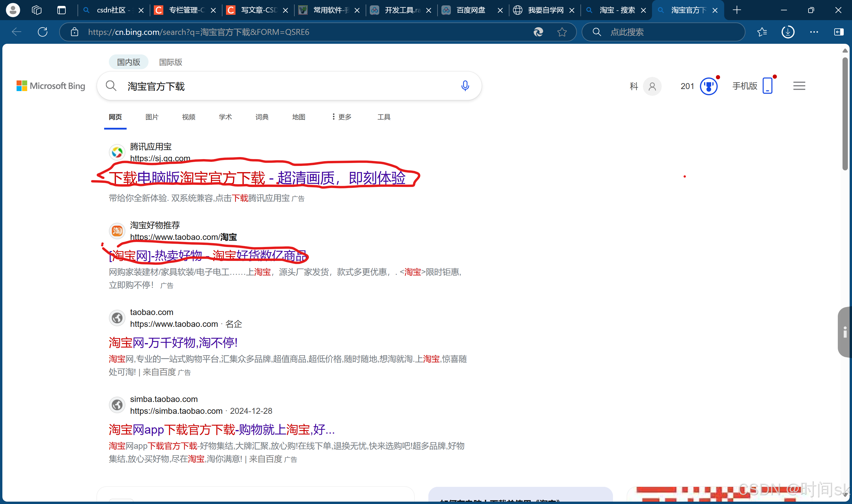Click the Edge swirl icon in address bar
This screenshot has height=504, width=852.
pos(538,32)
